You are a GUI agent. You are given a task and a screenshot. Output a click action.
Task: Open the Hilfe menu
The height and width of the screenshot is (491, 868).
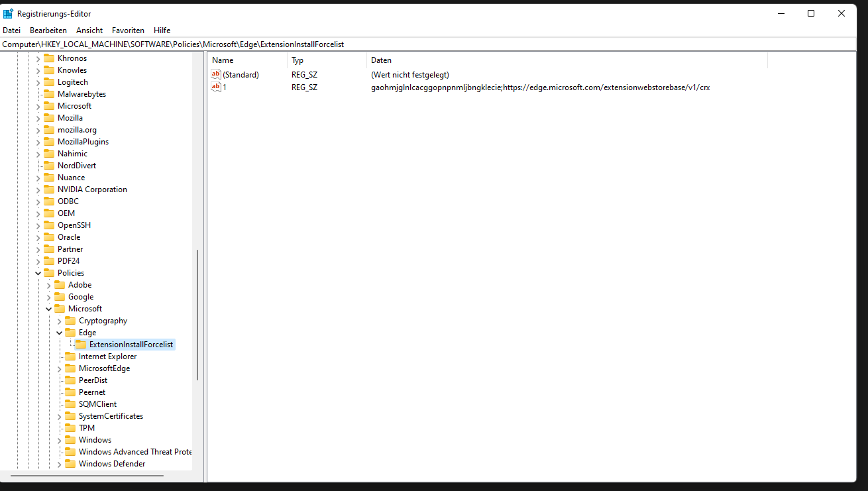(162, 30)
